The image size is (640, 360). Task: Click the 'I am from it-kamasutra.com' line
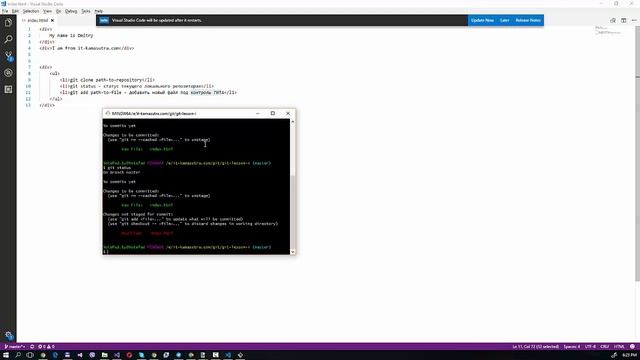[87, 48]
